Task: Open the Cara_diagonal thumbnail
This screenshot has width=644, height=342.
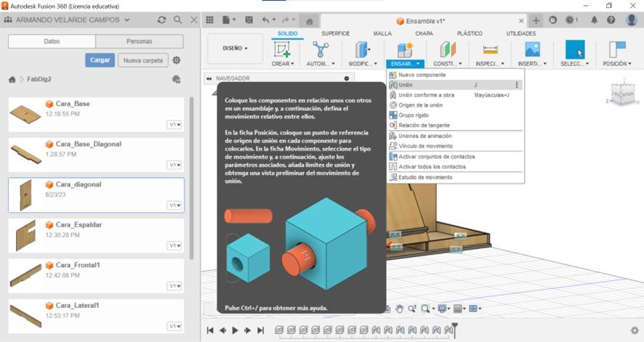Action: pyautogui.click(x=25, y=195)
